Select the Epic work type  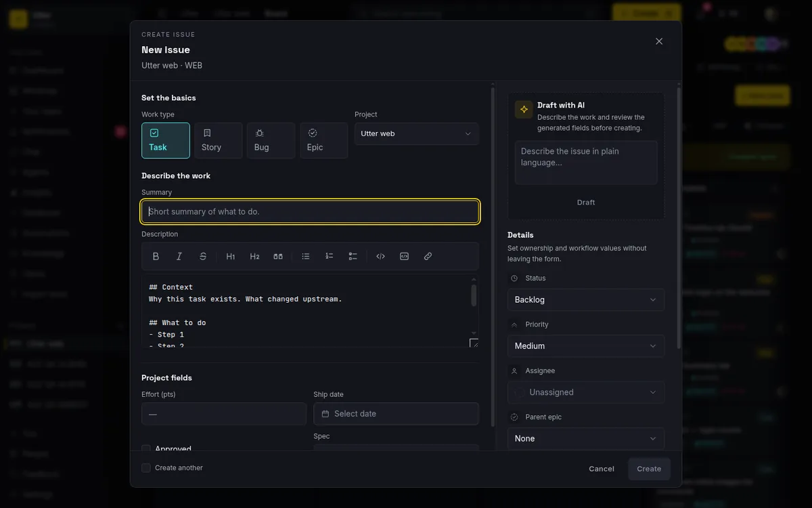click(324, 140)
